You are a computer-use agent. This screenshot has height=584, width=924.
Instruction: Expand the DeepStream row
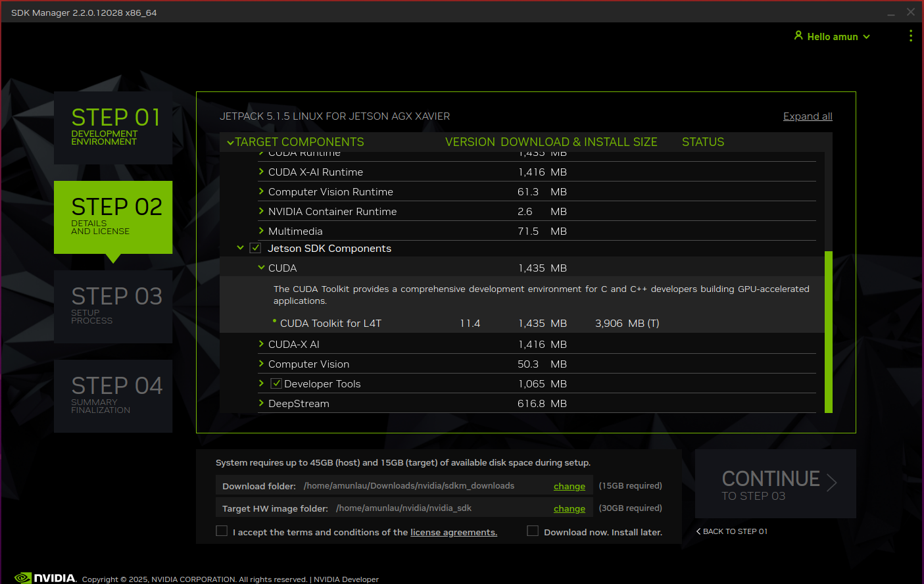[261, 403]
